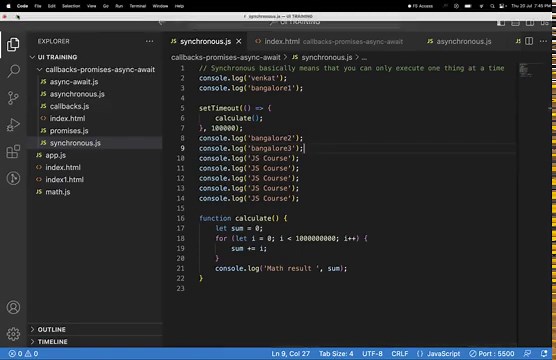
Task: Click the Wi-Fi icon in menu bar
Action: tap(481, 6)
